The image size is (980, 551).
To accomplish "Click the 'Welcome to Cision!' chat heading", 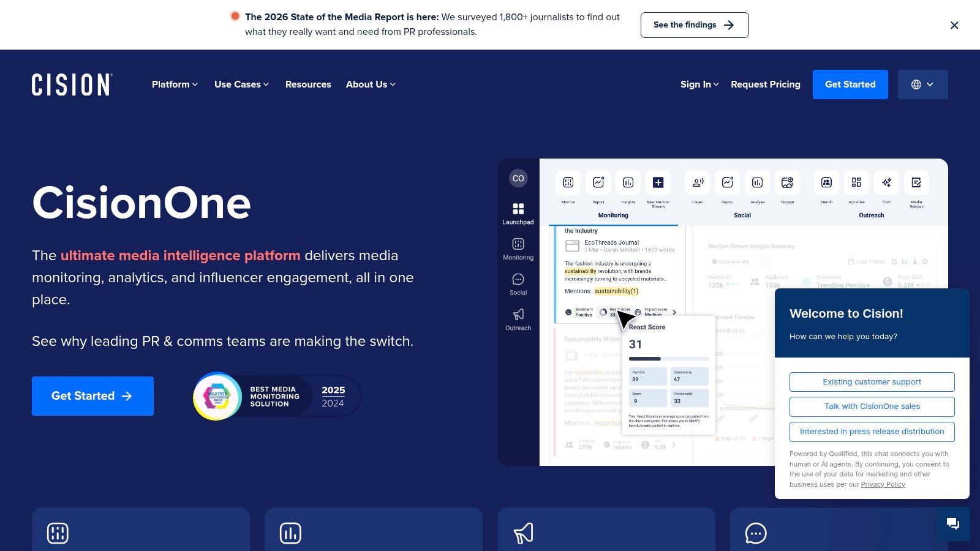I will coord(846,313).
